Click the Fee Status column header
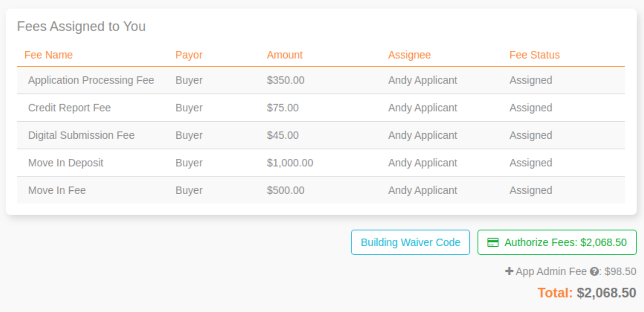This screenshot has width=644, height=312. [x=534, y=55]
